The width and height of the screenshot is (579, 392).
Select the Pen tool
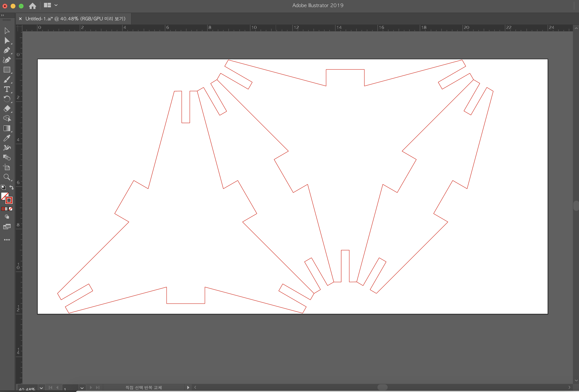pyautogui.click(x=7, y=50)
